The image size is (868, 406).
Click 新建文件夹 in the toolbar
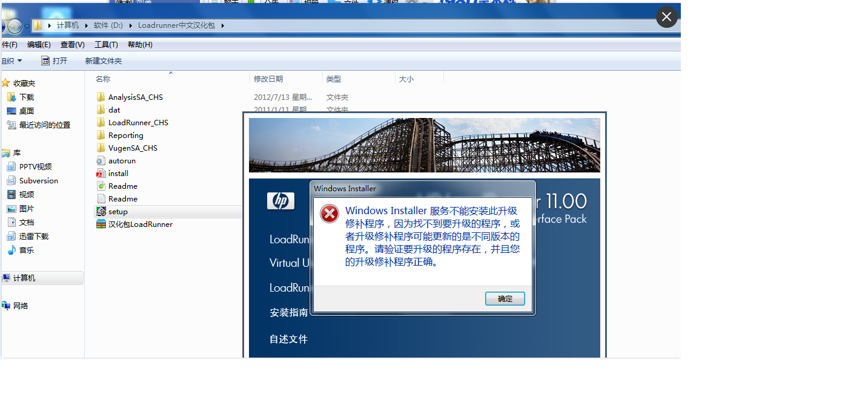[104, 61]
